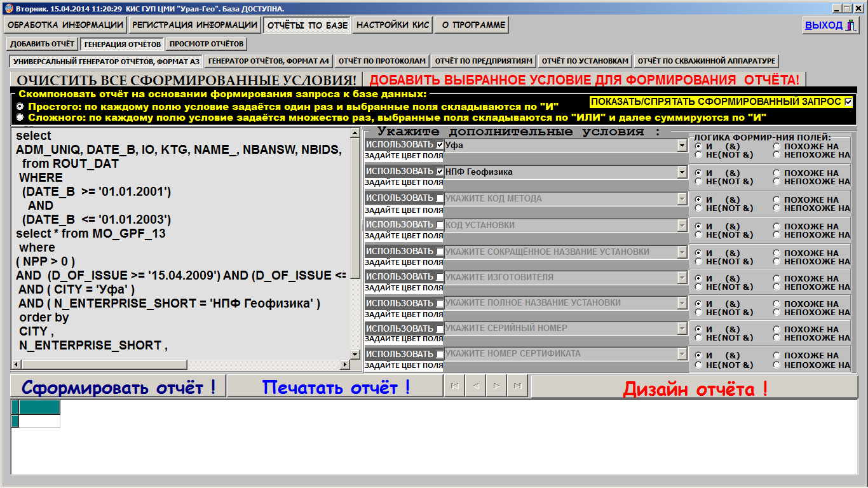The image size is (868, 488).
Task: Open ОТЧЁТ ПО ПРОТОКОЛАМ tab
Action: pyautogui.click(x=383, y=61)
